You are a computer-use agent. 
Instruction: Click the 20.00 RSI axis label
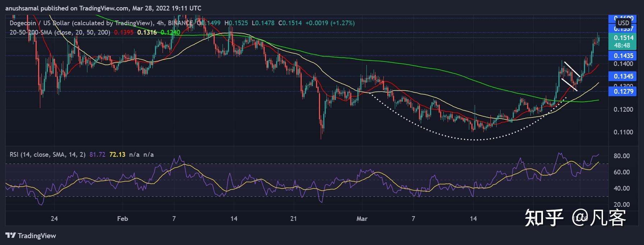pos(622,205)
